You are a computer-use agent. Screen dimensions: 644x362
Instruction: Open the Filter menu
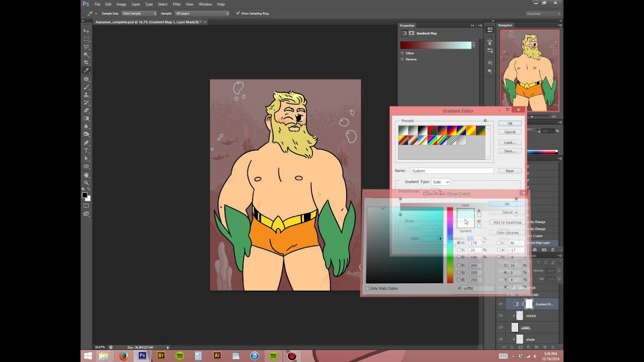coord(177,4)
